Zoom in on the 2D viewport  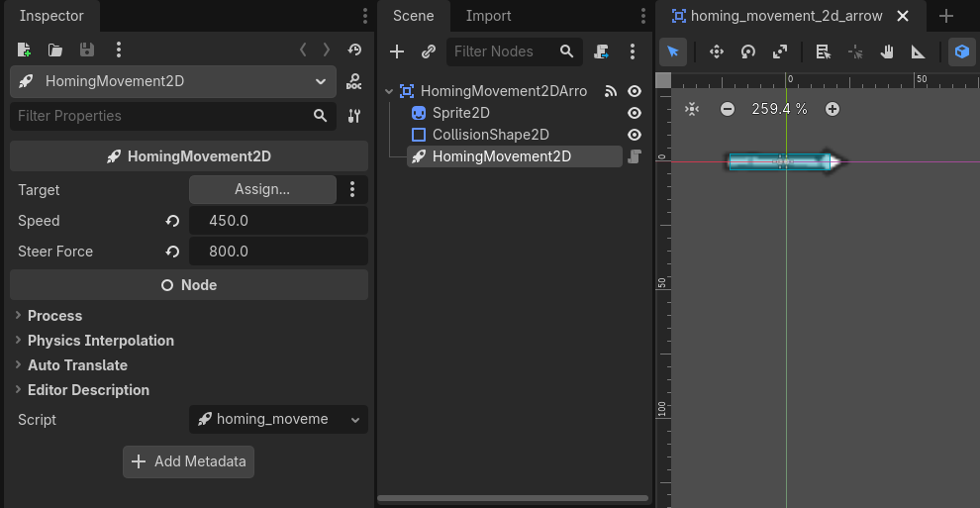[x=832, y=109]
